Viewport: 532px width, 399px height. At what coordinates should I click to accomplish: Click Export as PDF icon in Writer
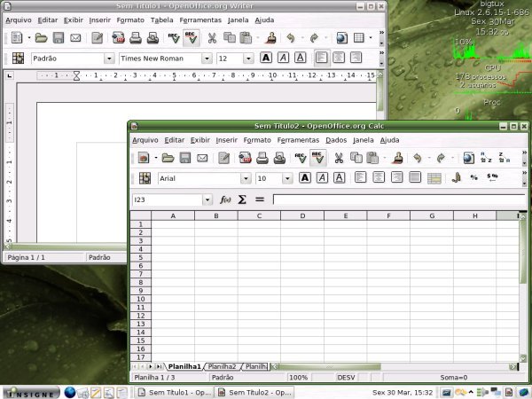click(x=118, y=38)
